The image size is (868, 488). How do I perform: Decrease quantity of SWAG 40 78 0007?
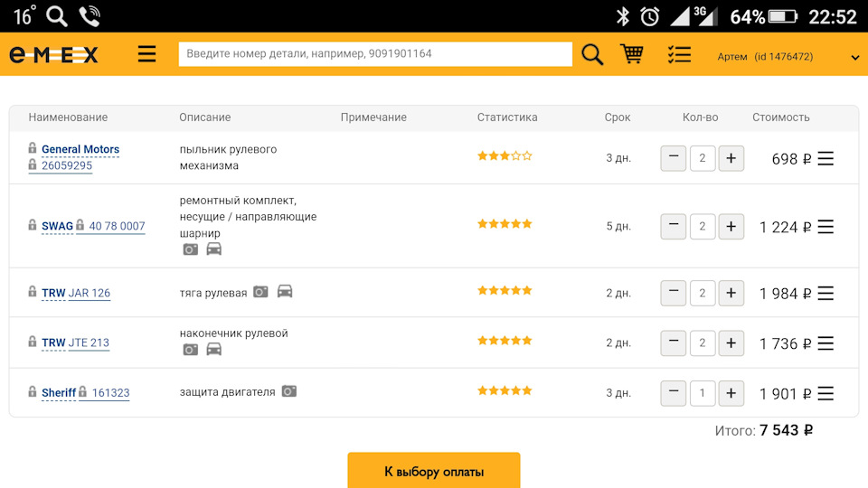click(673, 226)
